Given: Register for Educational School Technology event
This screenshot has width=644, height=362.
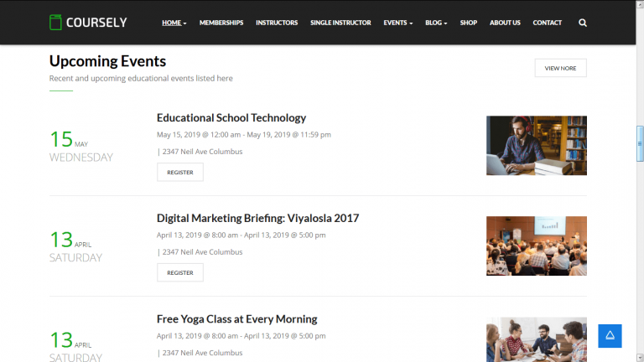Looking at the screenshot, I should click(180, 172).
